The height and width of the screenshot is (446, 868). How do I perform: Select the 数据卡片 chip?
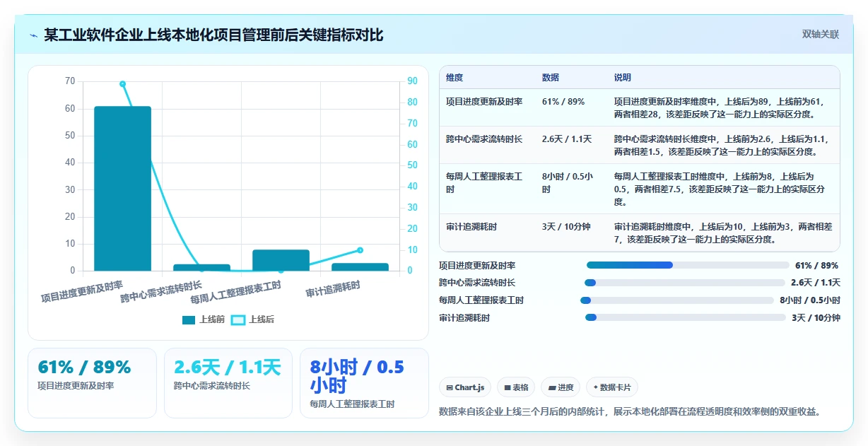coord(612,387)
